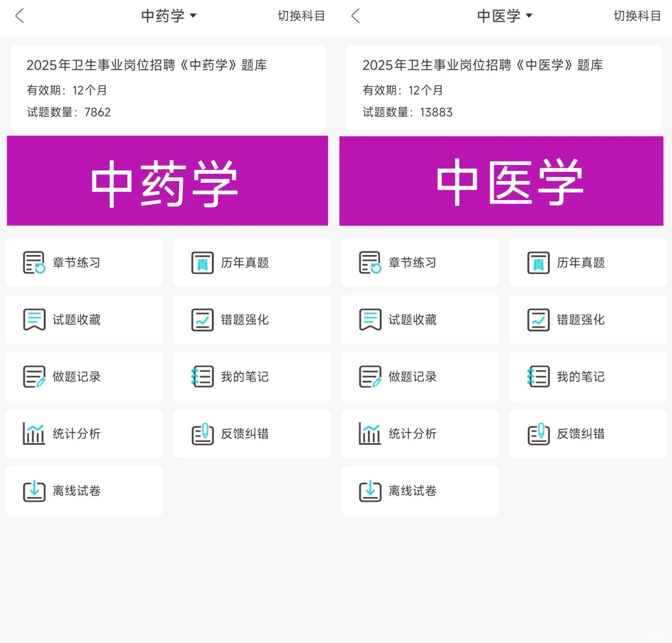Go back from the 中药学 screen
This screenshot has width=672, height=643.
19,16
